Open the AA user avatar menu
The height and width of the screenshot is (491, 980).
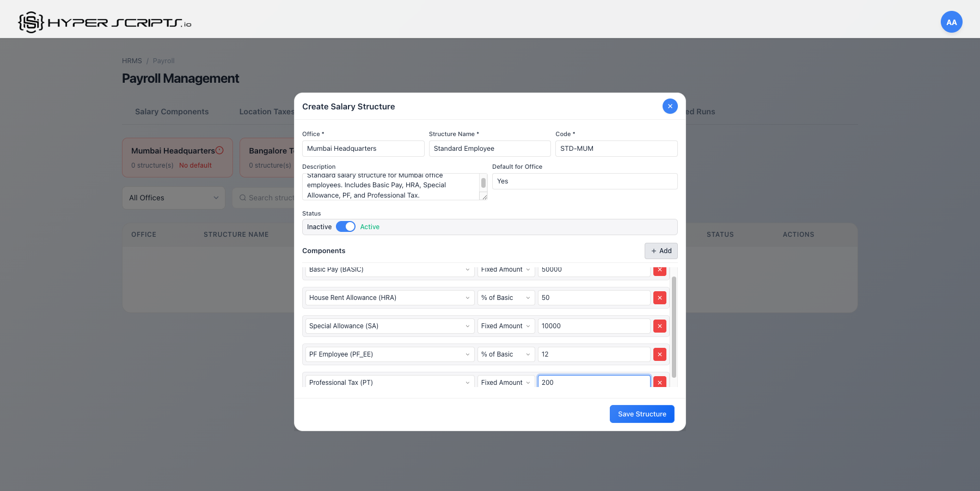[x=951, y=22]
